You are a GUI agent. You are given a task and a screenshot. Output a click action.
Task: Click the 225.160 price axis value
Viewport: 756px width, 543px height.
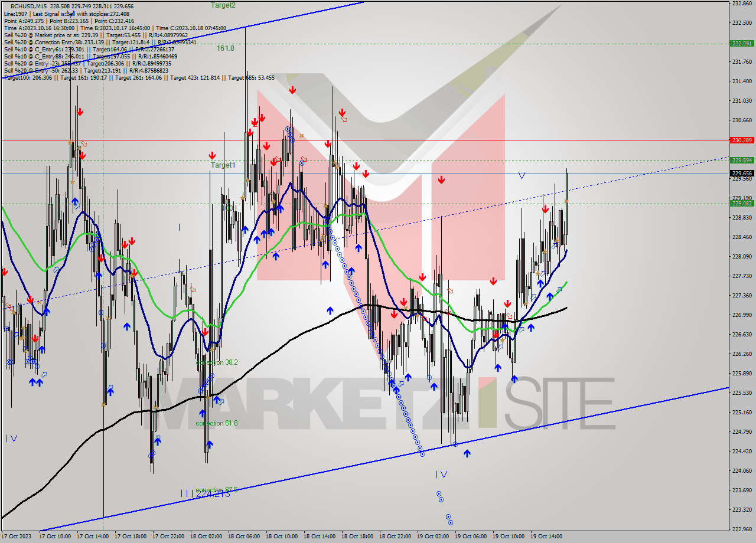pos(742,412)
